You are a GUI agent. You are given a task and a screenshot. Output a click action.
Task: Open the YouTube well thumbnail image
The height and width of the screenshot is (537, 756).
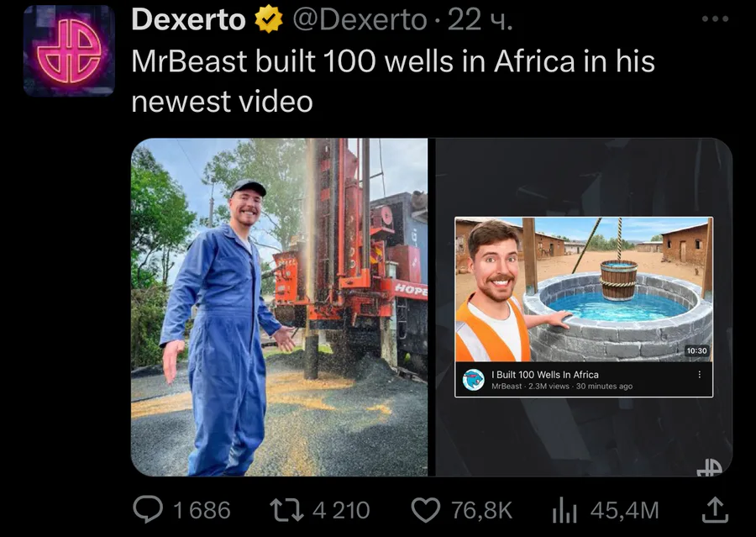[x=584, y=289]
